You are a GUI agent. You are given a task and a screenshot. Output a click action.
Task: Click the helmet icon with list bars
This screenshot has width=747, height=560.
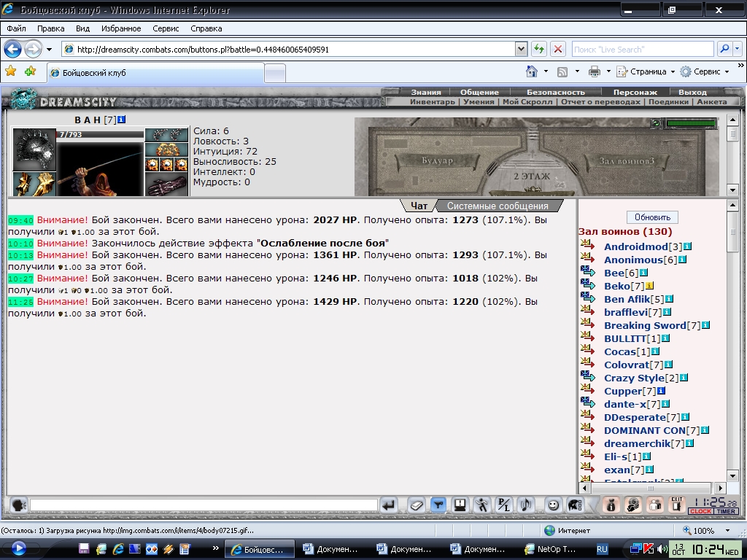point(575,505)
